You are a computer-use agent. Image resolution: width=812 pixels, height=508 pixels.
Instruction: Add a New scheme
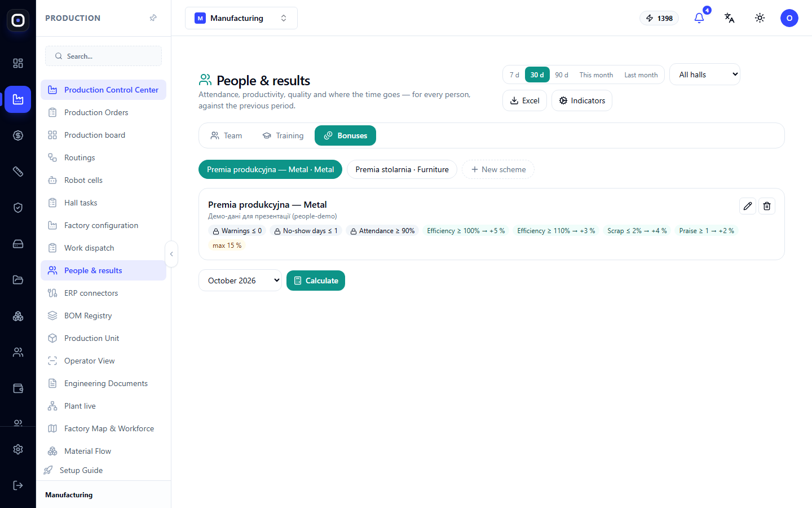[498, 169]
